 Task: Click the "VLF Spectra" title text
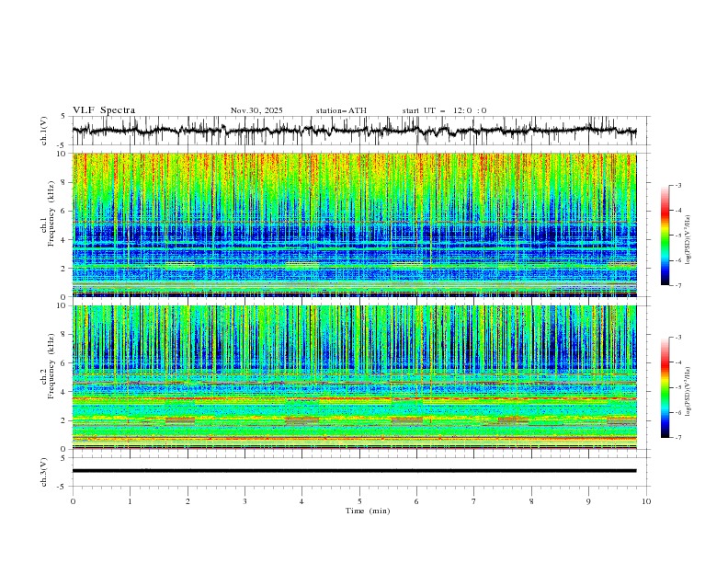[x=104, y=110]
